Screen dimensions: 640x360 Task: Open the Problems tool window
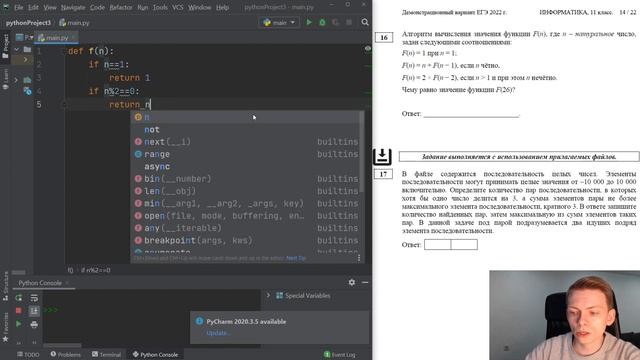tap(65, 355)
